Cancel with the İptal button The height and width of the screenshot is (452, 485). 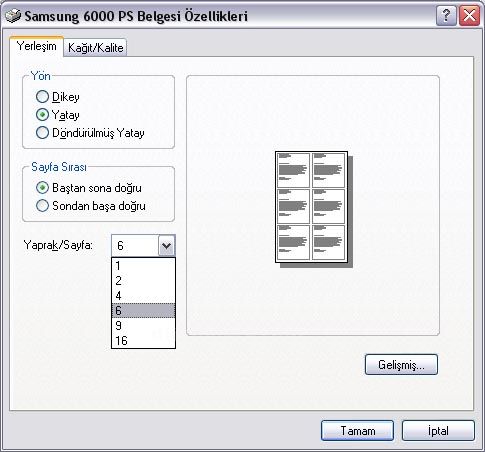click(x=438, y=431)
